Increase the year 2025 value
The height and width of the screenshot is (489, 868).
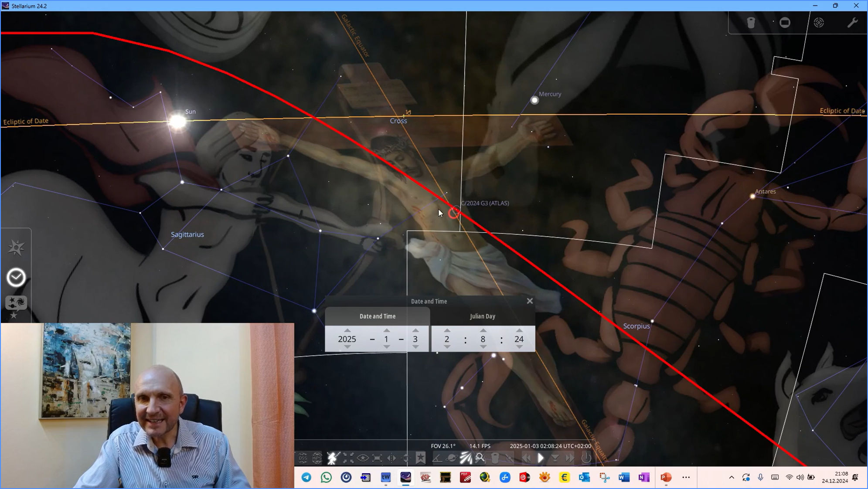click(347, 330)
